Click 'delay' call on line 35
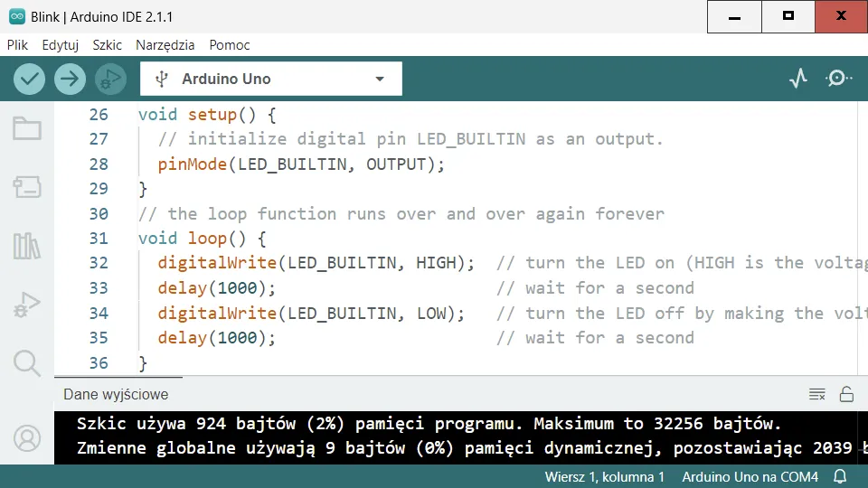 [x=182, y=338]
